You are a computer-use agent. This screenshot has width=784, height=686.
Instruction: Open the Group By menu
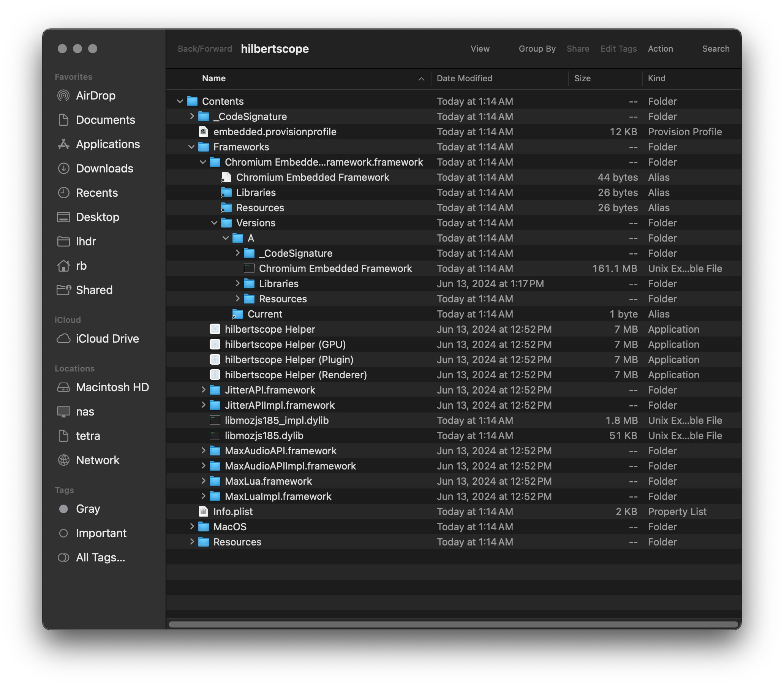point(537,49)
